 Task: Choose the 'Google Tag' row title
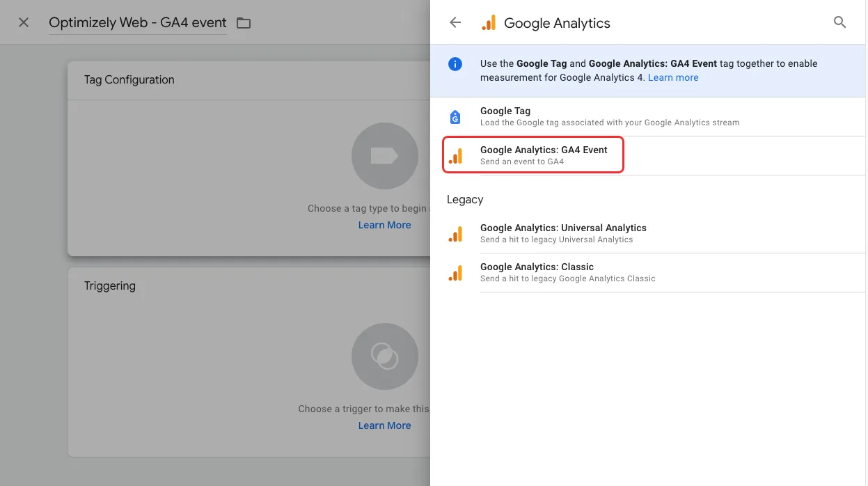(x=505, y=111)
